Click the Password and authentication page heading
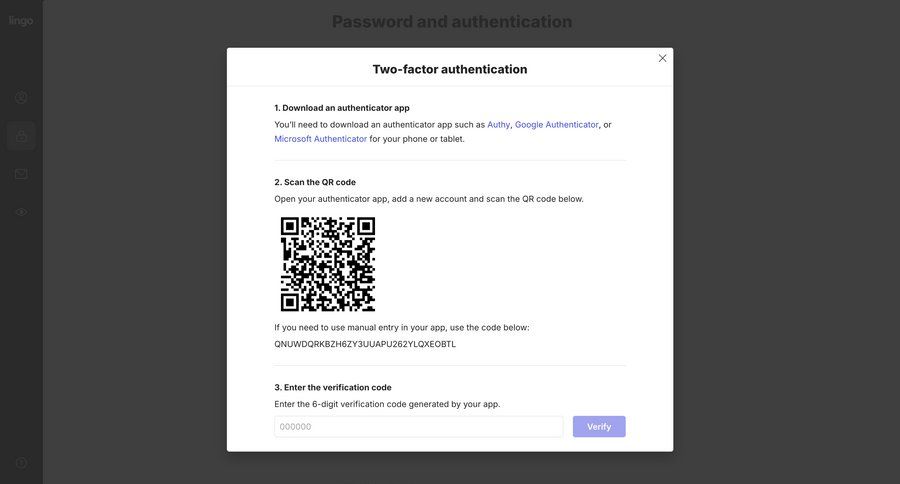The height and width of the screenshot is (484, 900). point(452,22)
